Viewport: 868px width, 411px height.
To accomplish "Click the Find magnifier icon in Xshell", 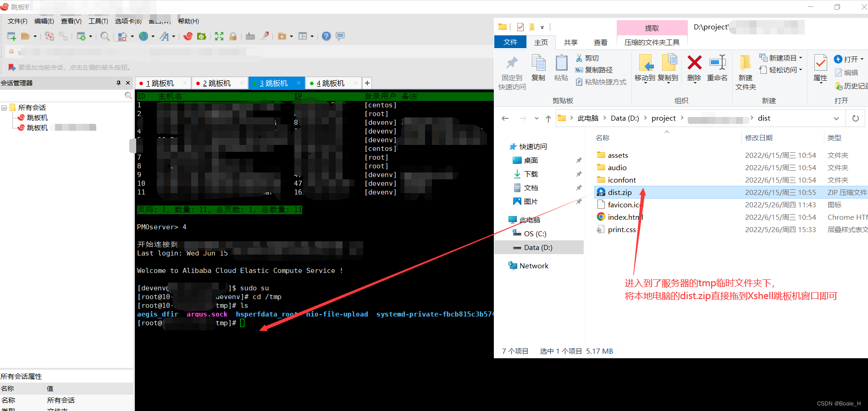I will coord(105,36).
